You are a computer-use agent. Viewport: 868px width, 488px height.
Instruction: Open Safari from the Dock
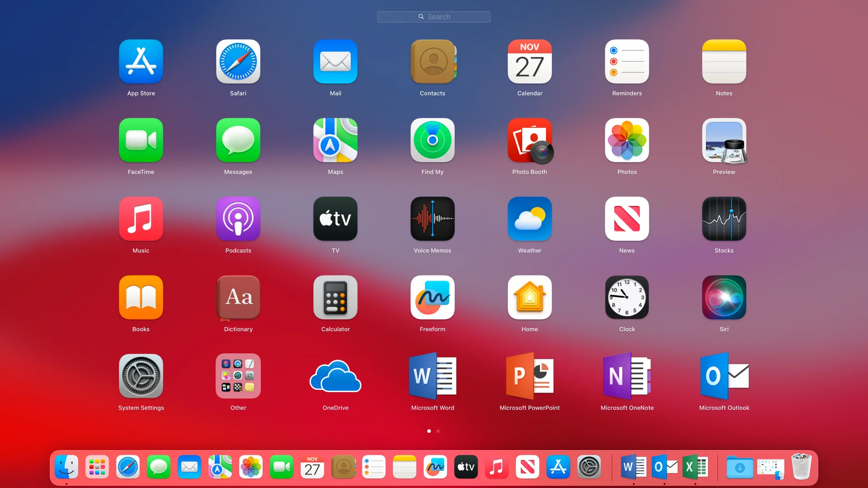pyautogui.click(x=128, y=467)
